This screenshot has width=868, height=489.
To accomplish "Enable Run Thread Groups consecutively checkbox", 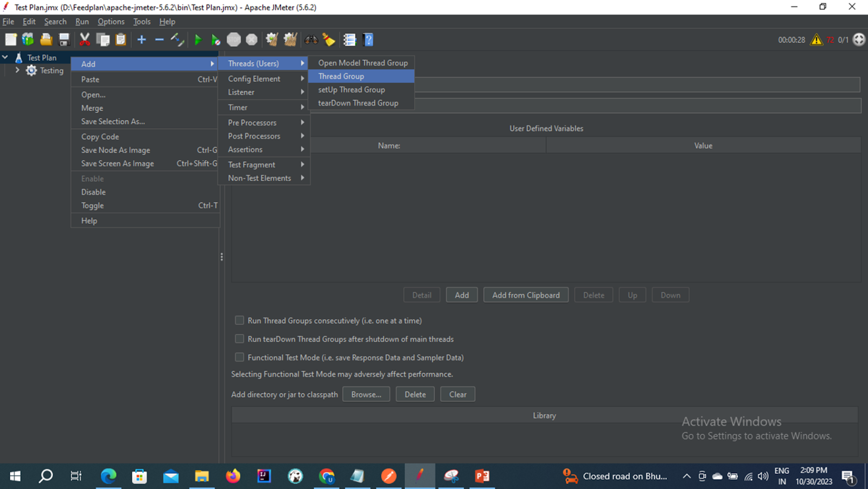I will tap(239, 320).
